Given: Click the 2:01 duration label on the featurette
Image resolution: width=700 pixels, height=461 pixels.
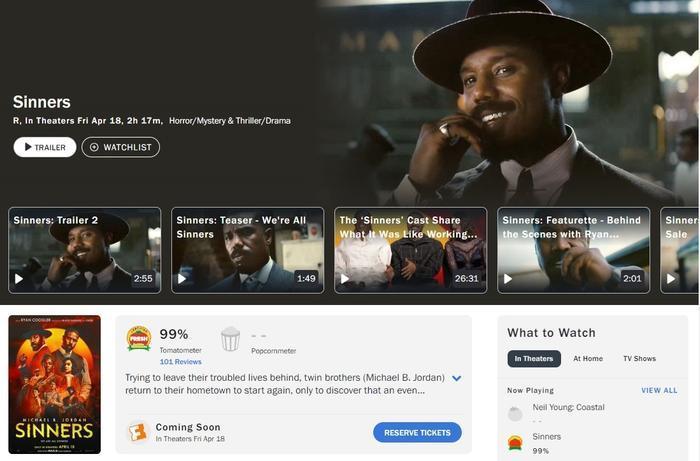Looking at the screenshot, I should click(x=632, y=278).
